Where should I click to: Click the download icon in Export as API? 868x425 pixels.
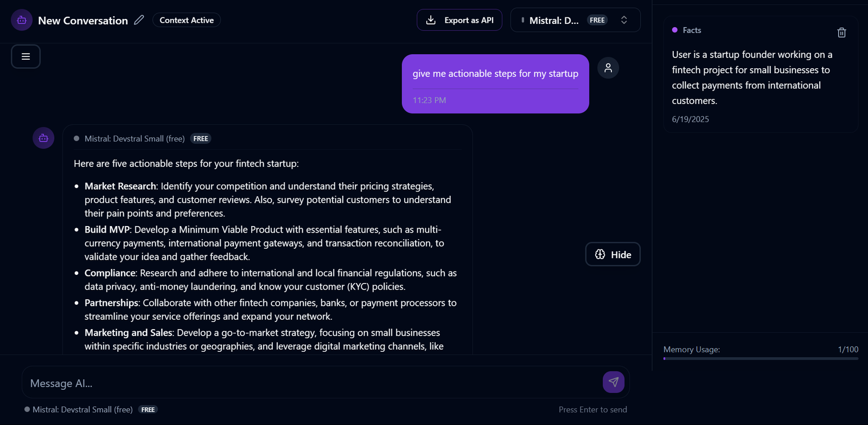(x=431, y=20)
